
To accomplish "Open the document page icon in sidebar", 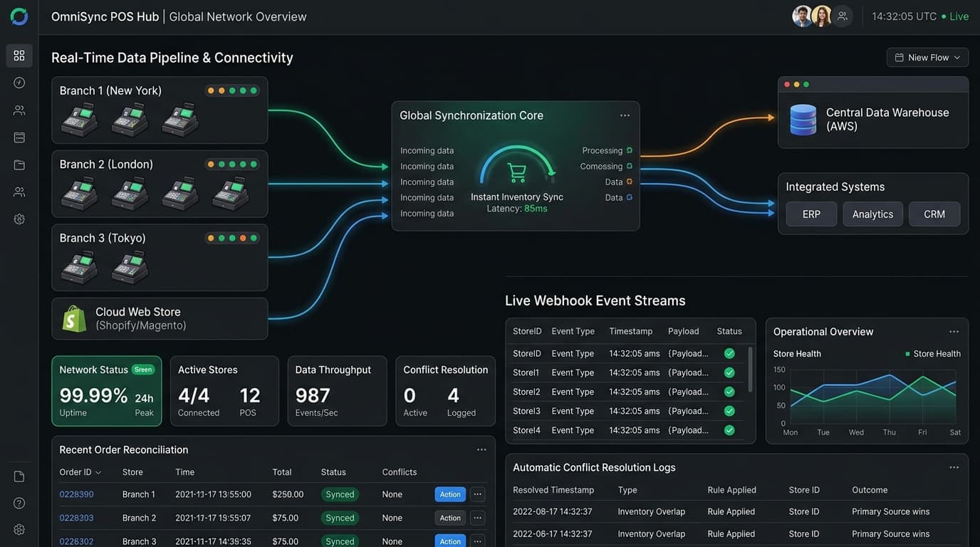I will (19, 476).
